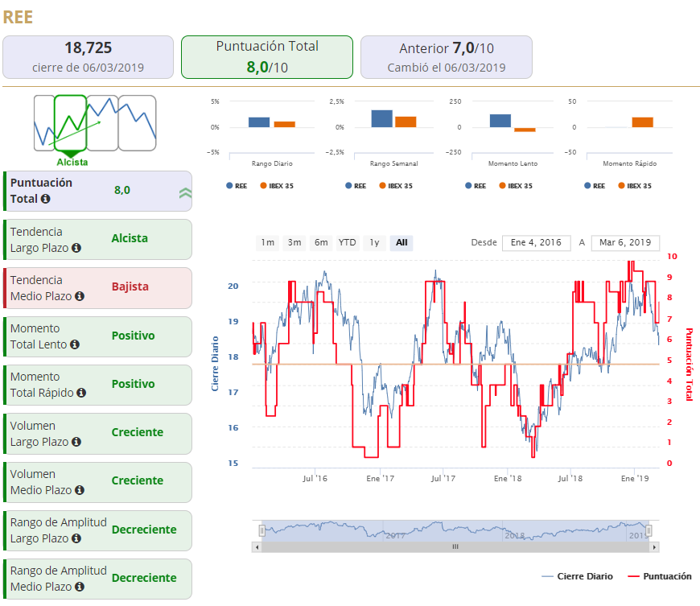Select the Alcista trend phase thumbnail

pyautogui.click(x=71, y=123)
